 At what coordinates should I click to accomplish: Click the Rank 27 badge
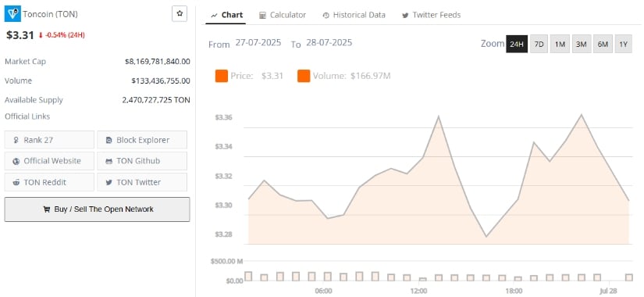(x=49, y=140)
